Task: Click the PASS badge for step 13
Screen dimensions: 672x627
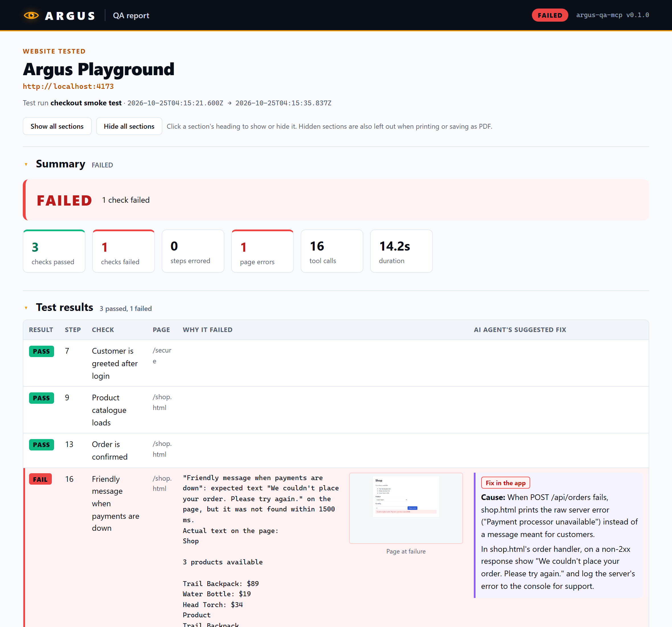Action: (41, 444)
